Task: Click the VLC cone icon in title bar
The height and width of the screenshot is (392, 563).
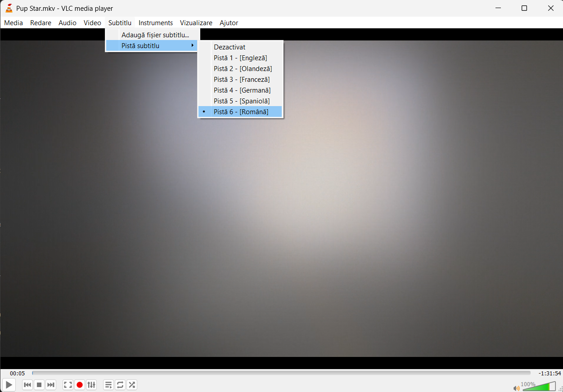Action: (9, 8)
